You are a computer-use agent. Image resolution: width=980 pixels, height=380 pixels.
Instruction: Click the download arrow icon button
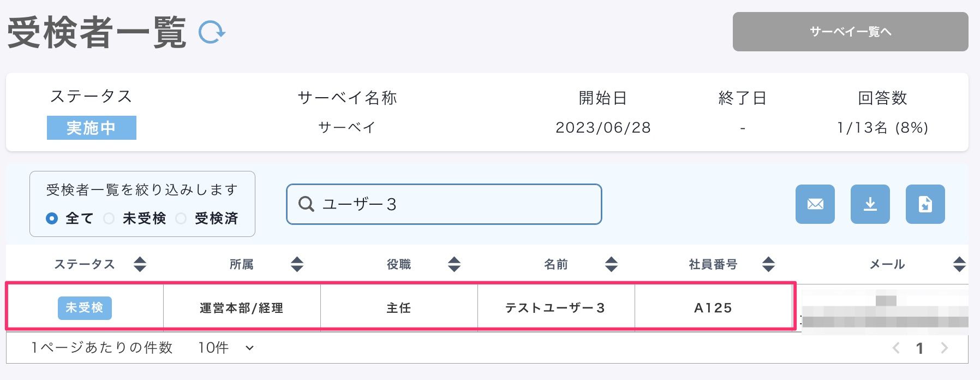pos(870,204)
